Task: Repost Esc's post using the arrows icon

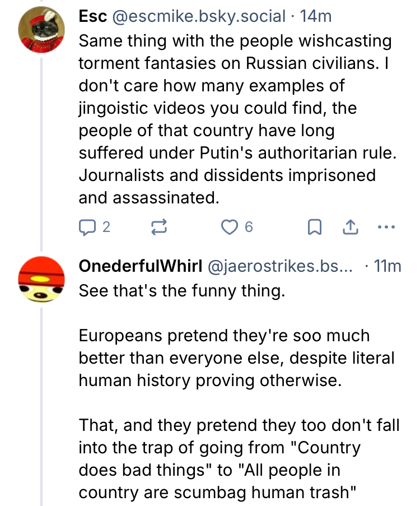Action: pos(158,227)
